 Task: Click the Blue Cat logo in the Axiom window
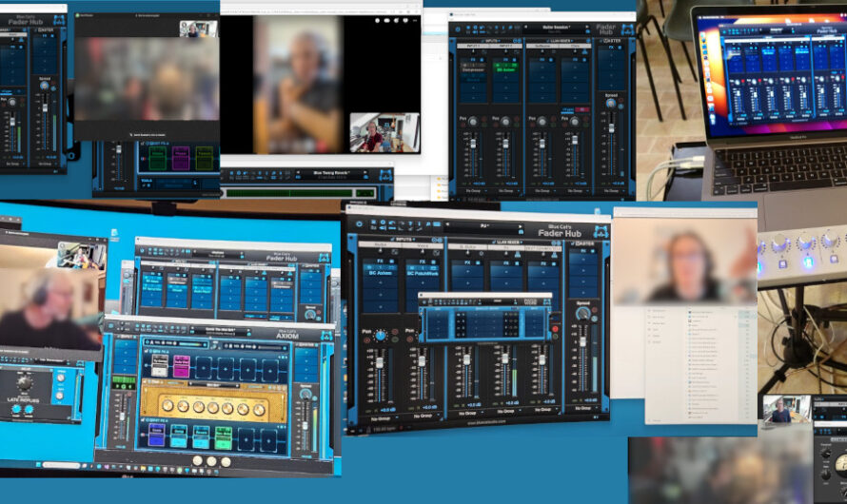click(326, 336)
